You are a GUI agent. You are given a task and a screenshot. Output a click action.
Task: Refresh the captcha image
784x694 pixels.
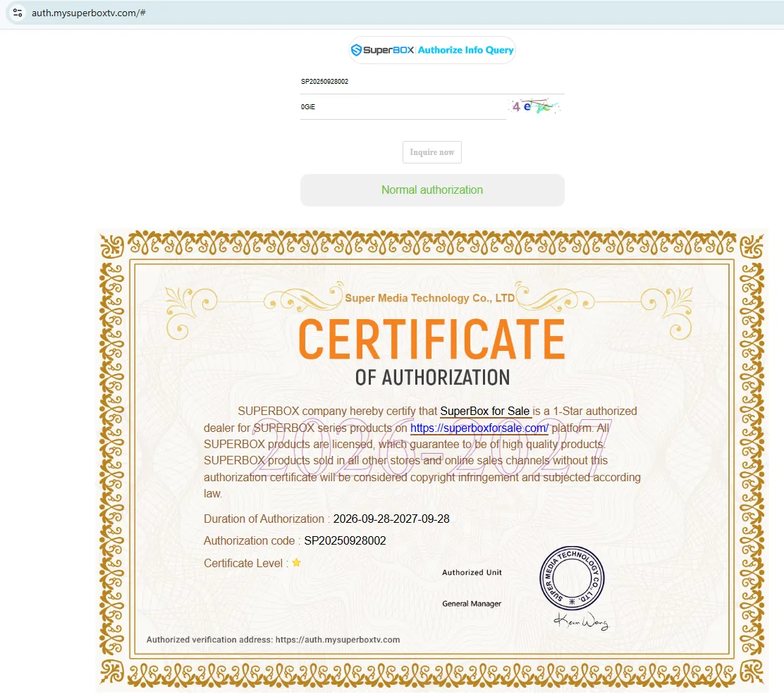pos(535,106)
